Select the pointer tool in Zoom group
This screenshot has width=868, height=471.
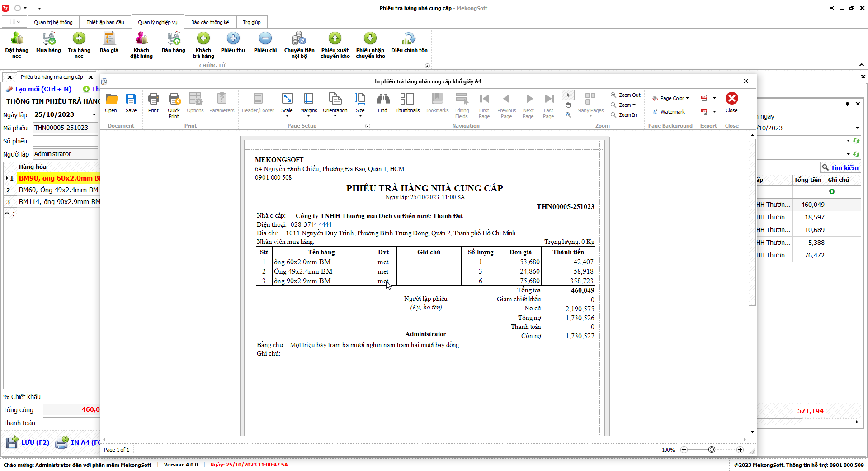pos(568,95)
